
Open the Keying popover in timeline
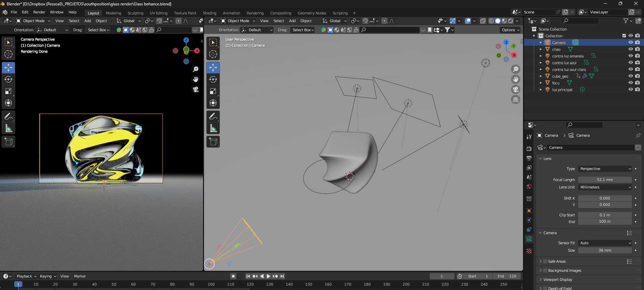pyautogui.click(x=48, y=276)
